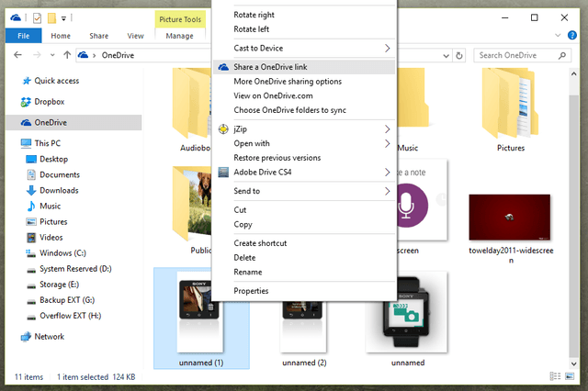Choose Rename from context menu
Image resolution: width=588 pixels, height=391 pixels.
[x=304, y=272]
